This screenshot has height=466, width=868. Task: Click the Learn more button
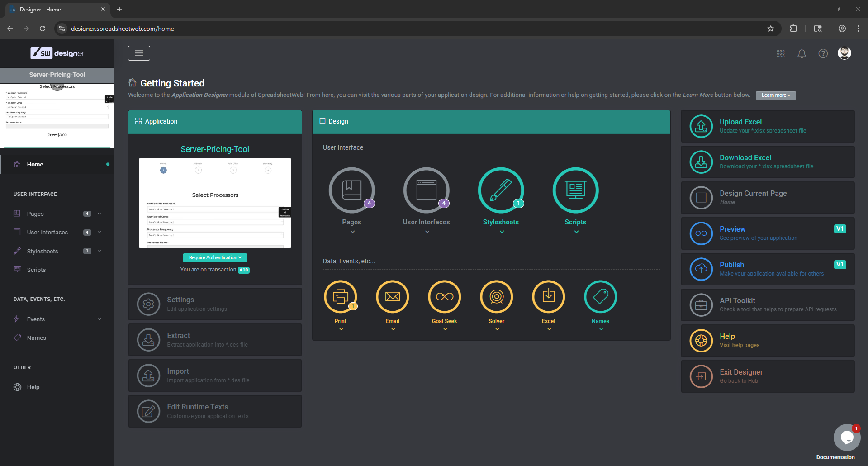point(775,95)
